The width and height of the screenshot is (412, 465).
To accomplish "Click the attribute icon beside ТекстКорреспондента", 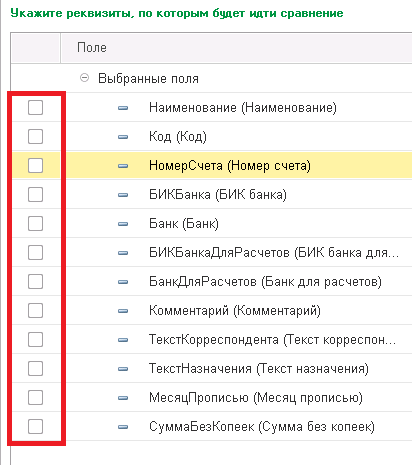I will 123,340.
